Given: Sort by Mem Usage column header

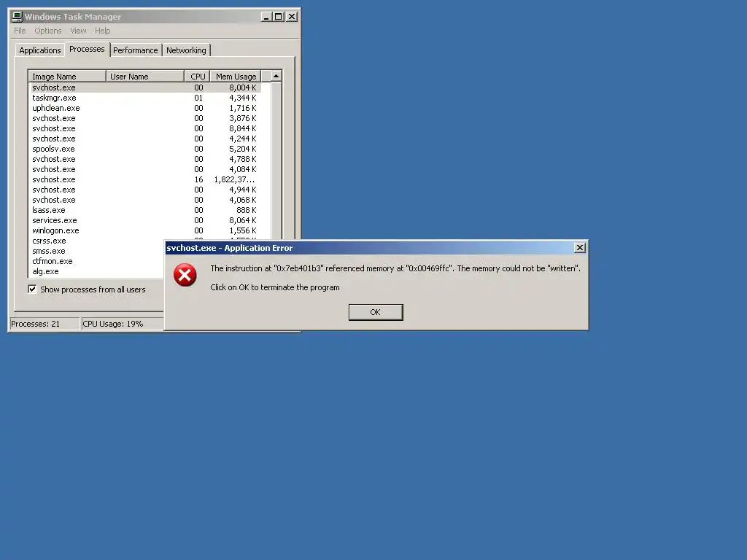Looking at the screenshot, I should (x=236, y=76).
